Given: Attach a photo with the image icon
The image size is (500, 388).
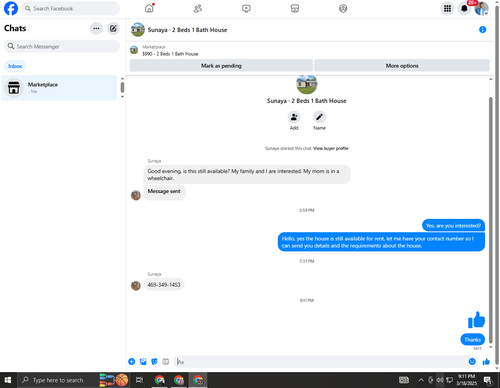Looking at the screenshot, I should pos(143,362).
